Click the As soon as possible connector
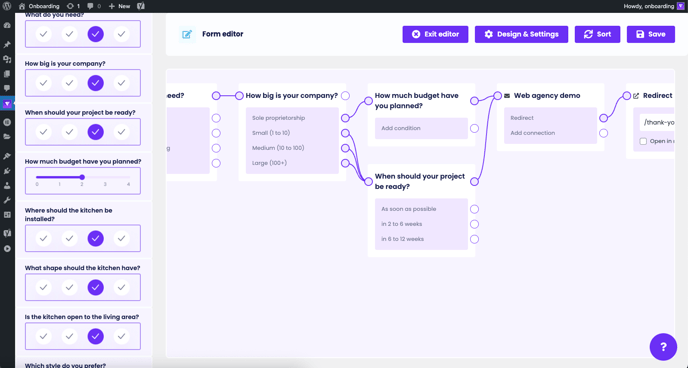The image size is (688, 368). 474,209
